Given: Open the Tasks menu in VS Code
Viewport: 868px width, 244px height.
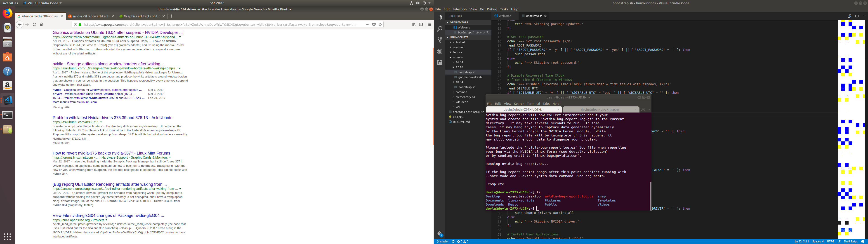Looking at the screenshot, I should (504, 9).
